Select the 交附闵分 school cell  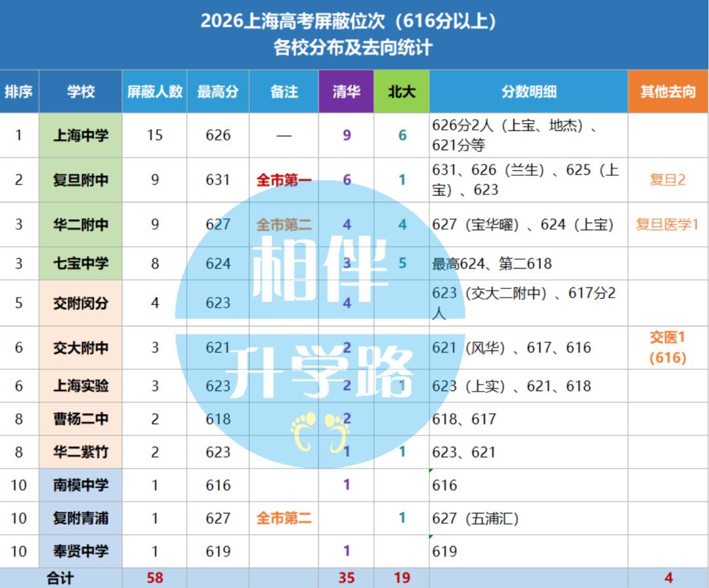pos(81,303)
